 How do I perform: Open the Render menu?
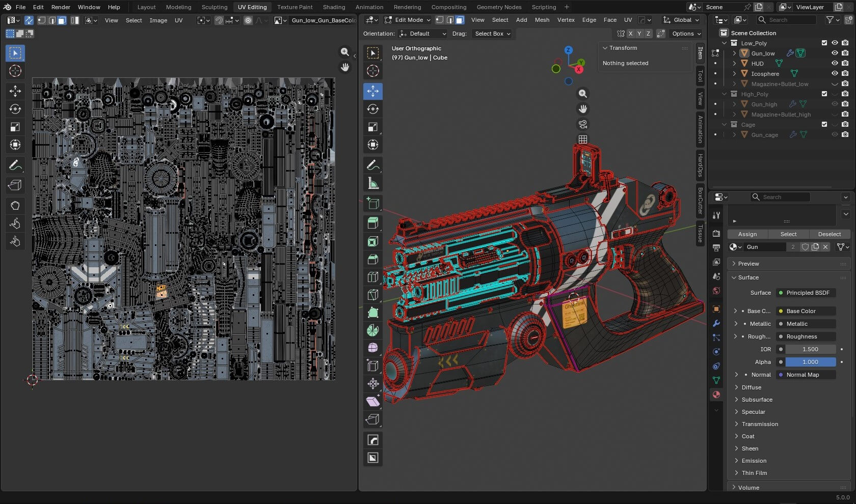[x=61, y=7]
